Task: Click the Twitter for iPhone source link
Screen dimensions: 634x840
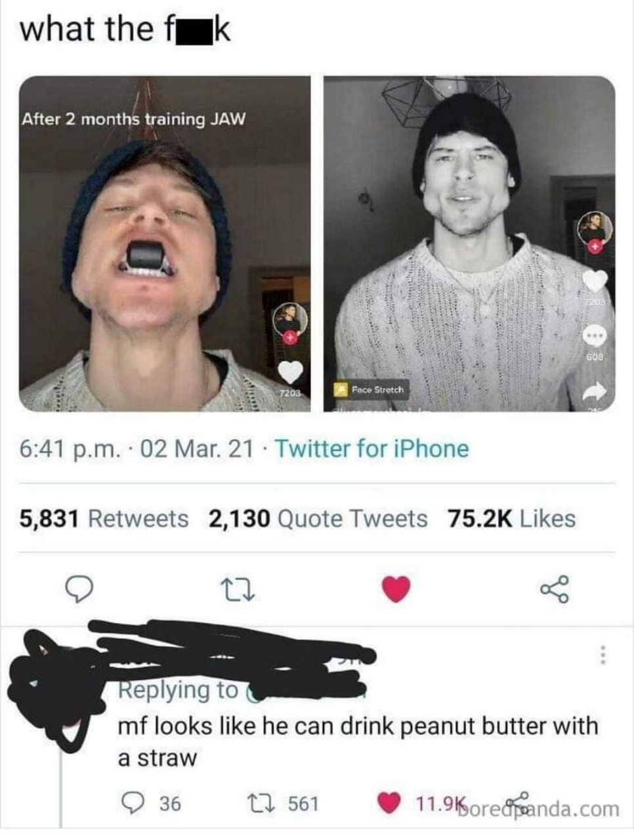Action: (x=371, y=449)
